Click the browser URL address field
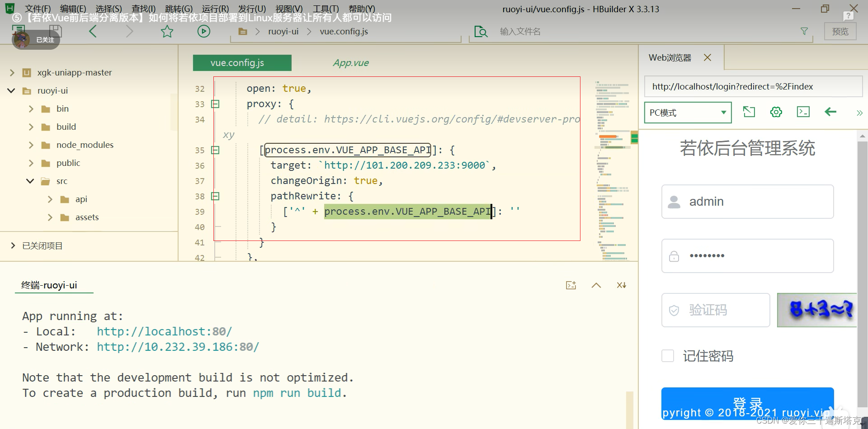 coord(753,86)
